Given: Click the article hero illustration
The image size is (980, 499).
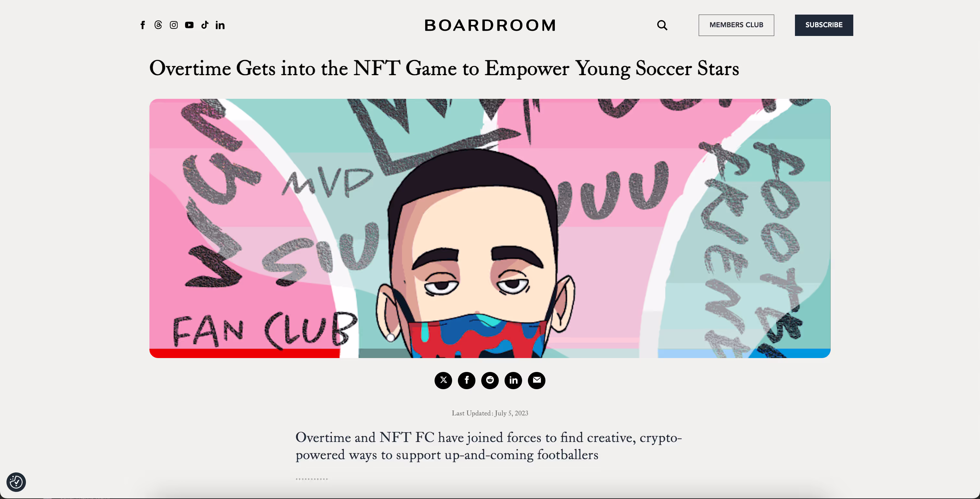Looking at the screenshot, I should point(490,228).
